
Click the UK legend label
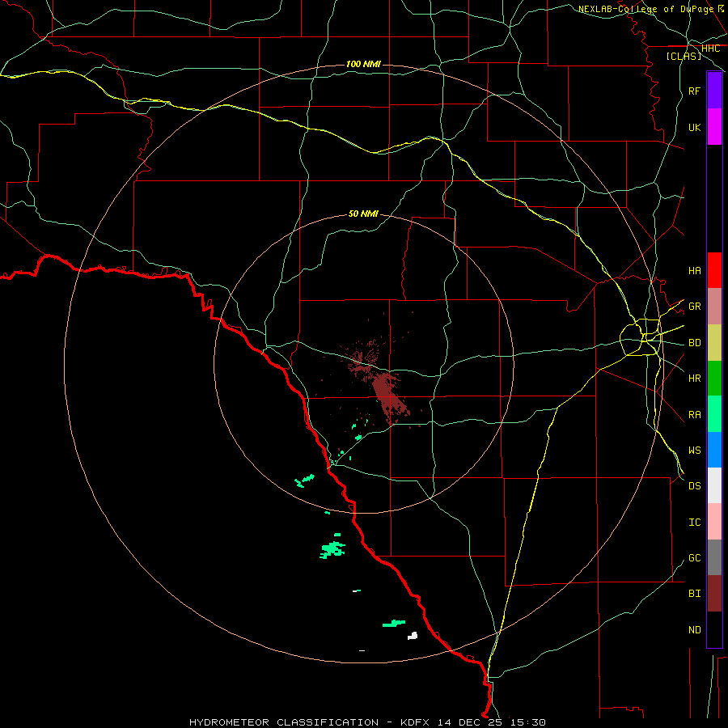[694, 127]
